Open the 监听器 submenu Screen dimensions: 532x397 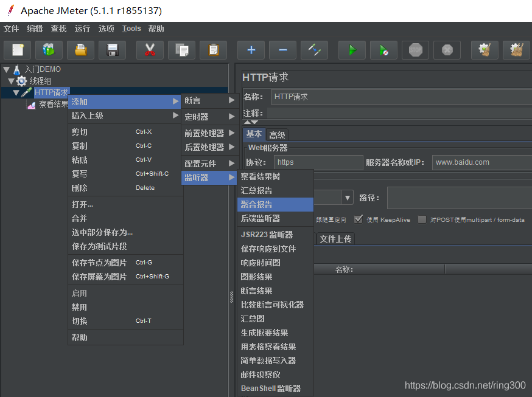[209, 178]
